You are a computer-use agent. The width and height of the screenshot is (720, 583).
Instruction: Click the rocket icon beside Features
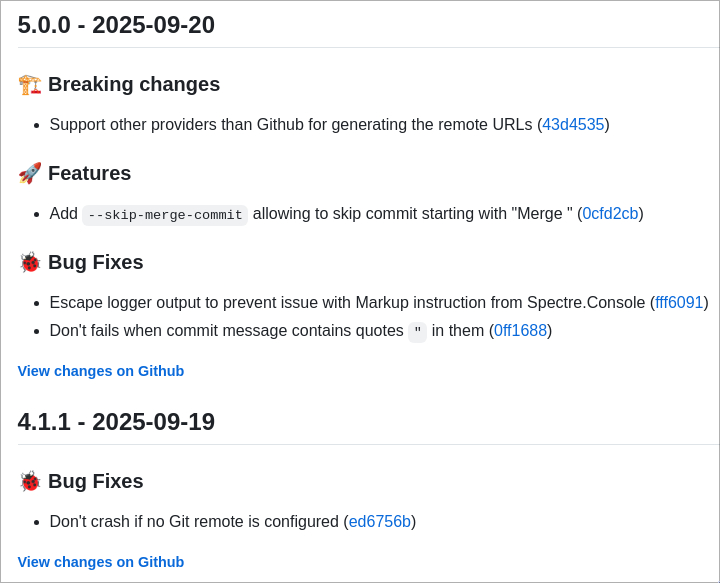tap(30, 174)
